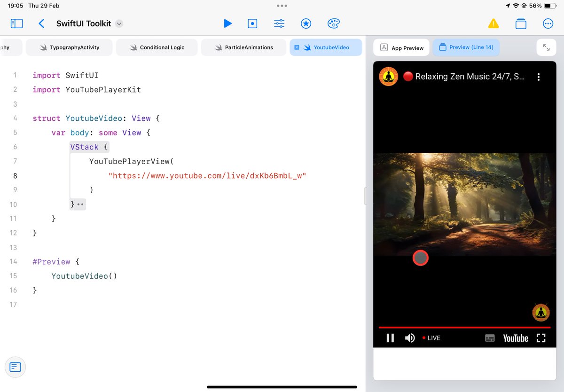Viewport: 564px width, 392px height.
Task: Click the forest video frame
Action: coord(464,204)
